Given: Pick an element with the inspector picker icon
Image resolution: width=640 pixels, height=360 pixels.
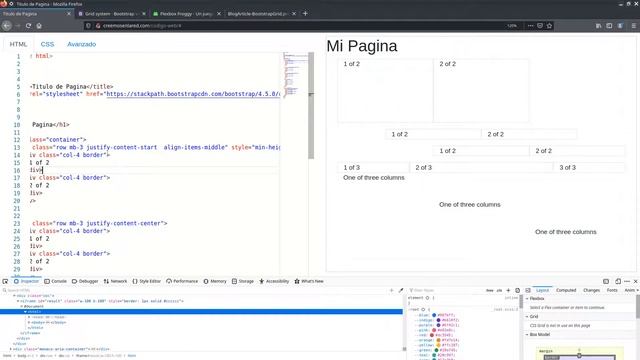Looking at the screenshot, I should (5, 281).
